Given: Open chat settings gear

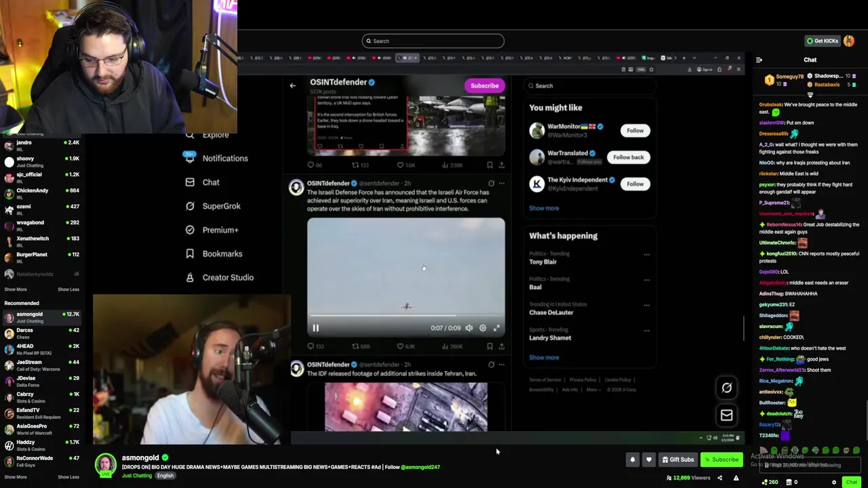Looking at the screenshot, I should [x=834, y=482].
